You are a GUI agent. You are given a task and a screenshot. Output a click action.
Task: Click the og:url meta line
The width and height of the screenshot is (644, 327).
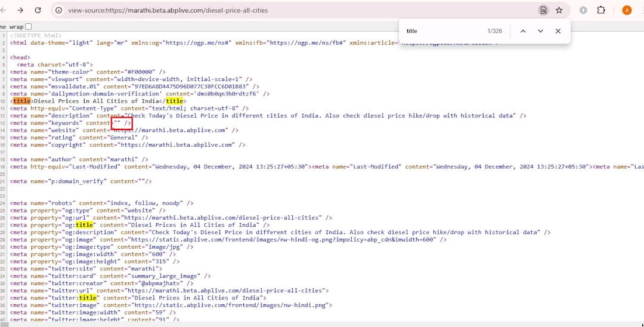(x=171, y=218)
